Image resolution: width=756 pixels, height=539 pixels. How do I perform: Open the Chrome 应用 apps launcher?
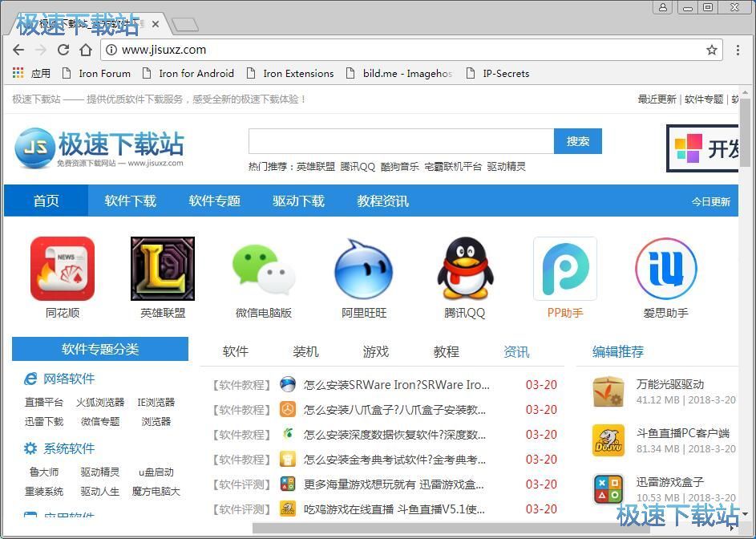tap(17, 73)
